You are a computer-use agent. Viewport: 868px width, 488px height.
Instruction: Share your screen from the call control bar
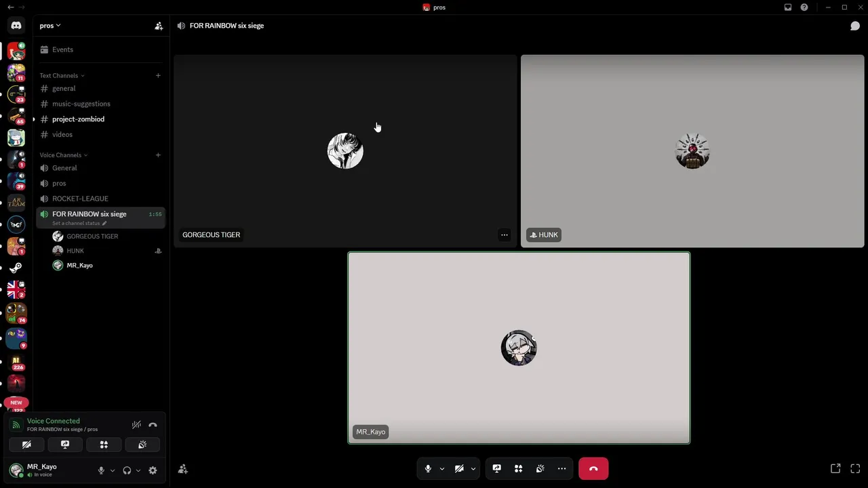coord(496,468)
